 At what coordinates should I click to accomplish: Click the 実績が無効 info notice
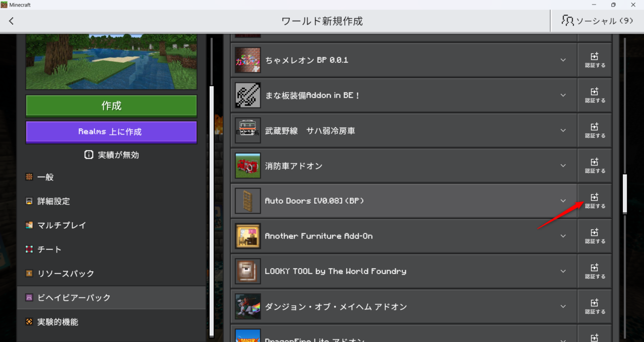111,155
